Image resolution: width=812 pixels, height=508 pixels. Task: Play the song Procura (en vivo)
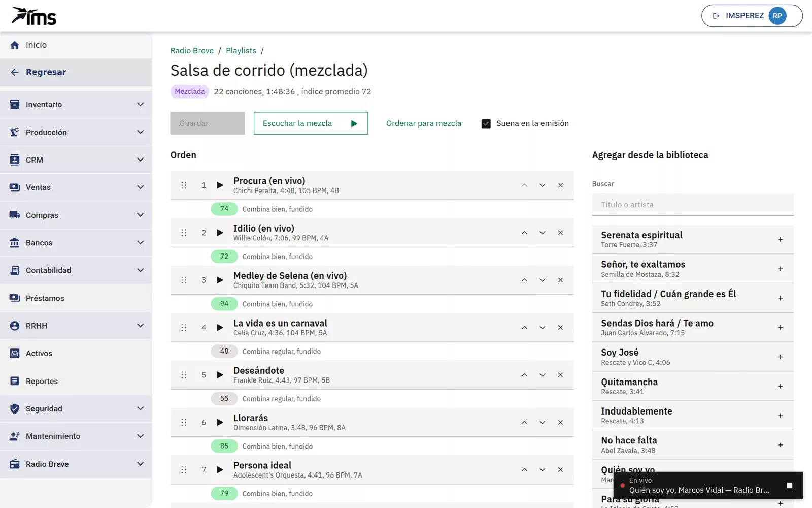(220, 185)
